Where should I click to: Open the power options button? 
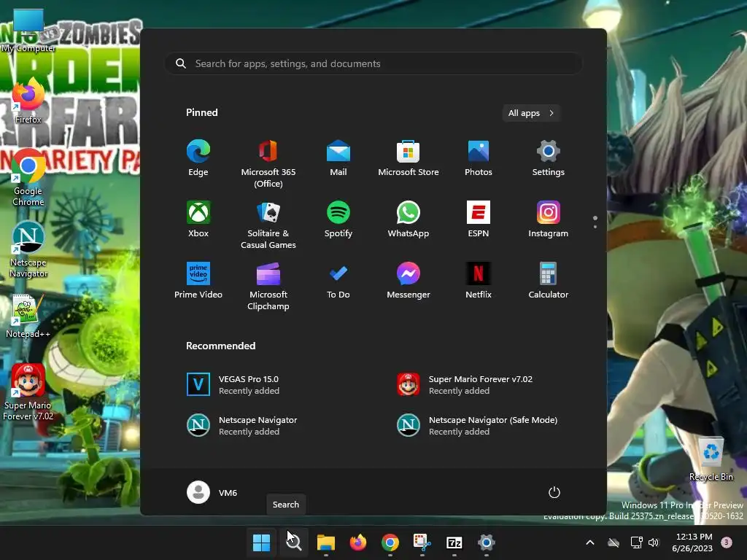[554, 492]
